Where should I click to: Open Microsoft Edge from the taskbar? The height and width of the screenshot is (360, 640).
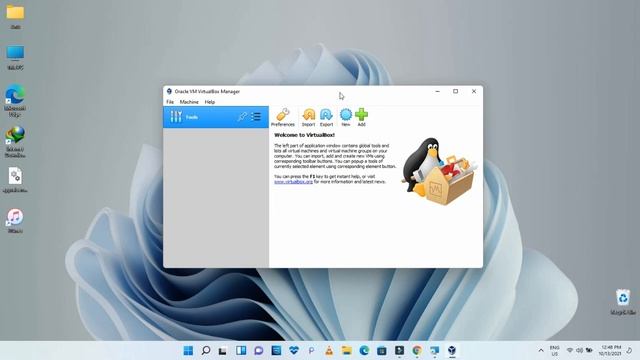[x=364, y=350]
